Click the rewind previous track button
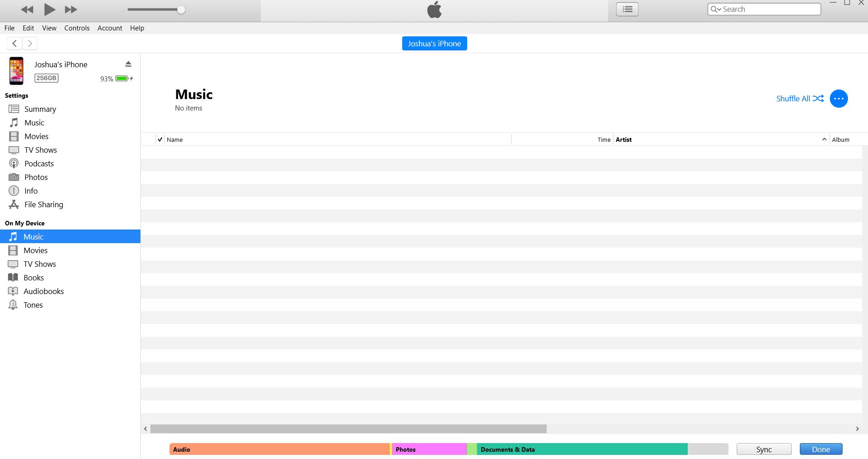This screenshot has height=459, width=868. click(27, 10)
